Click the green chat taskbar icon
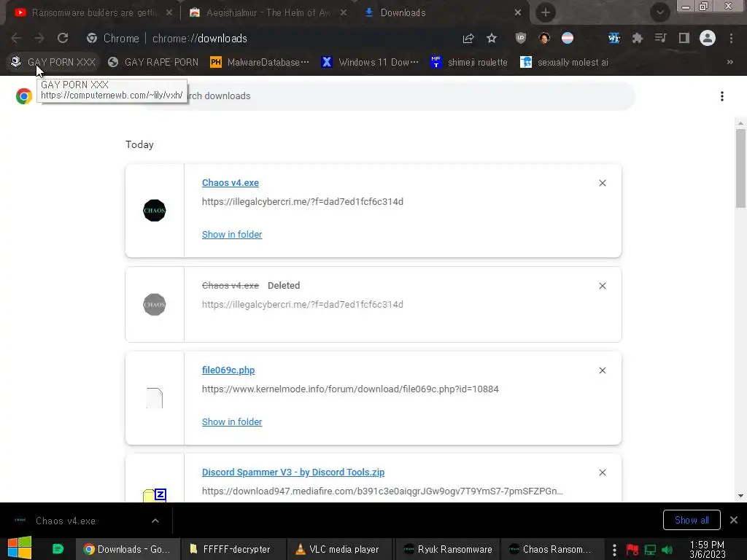Image resolution: width=747 pixels, height=560 pixels. point(58,549)
